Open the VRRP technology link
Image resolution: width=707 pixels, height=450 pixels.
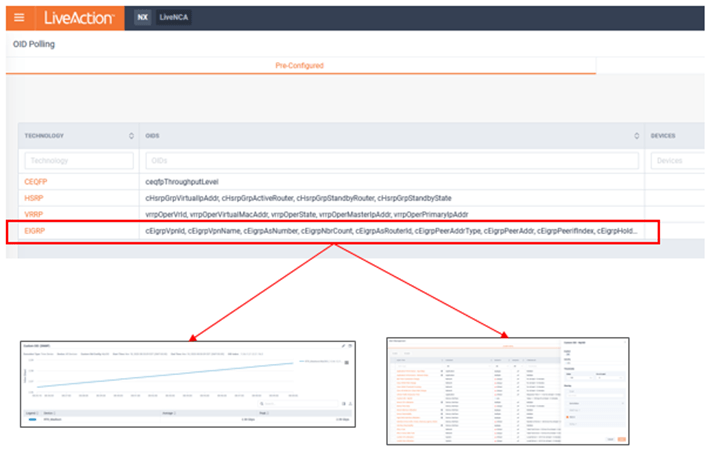tap(33, 214)
